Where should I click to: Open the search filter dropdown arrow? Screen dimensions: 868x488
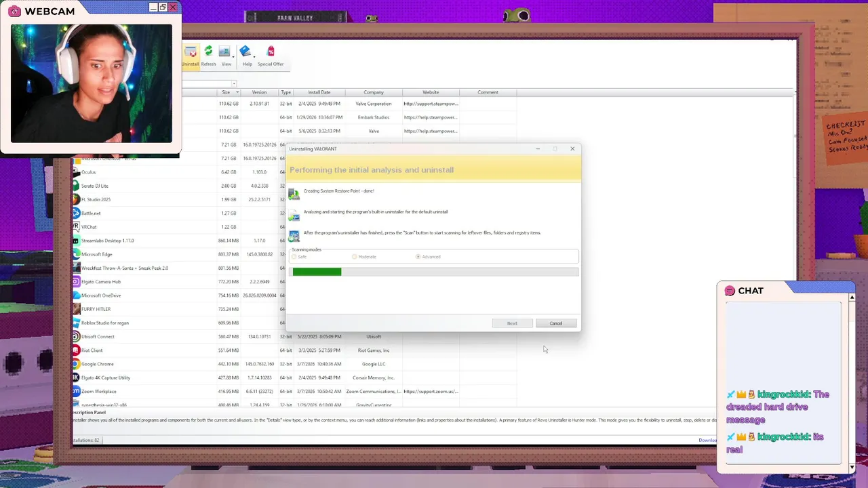tap(234, 84)
